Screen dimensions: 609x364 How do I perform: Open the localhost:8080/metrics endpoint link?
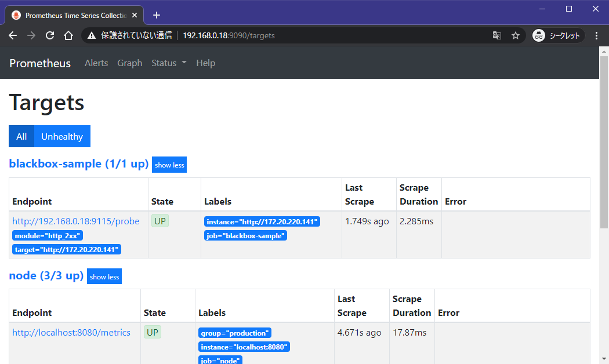pyautogui.click(x=71, y=333)
